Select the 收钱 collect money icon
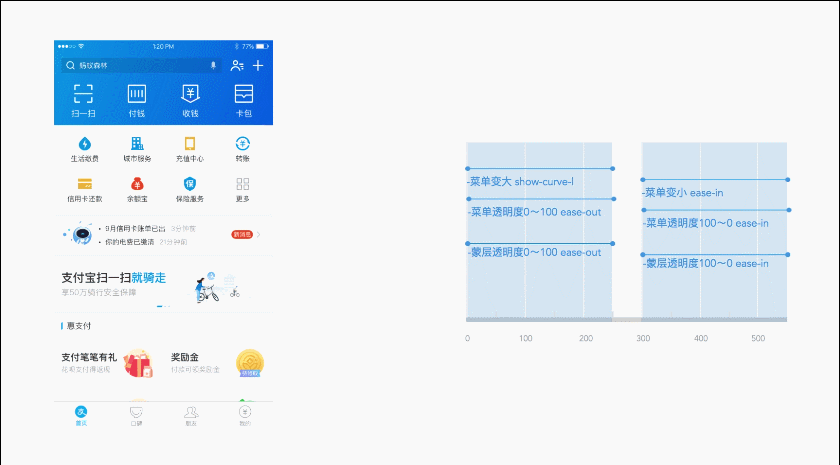 190,95
